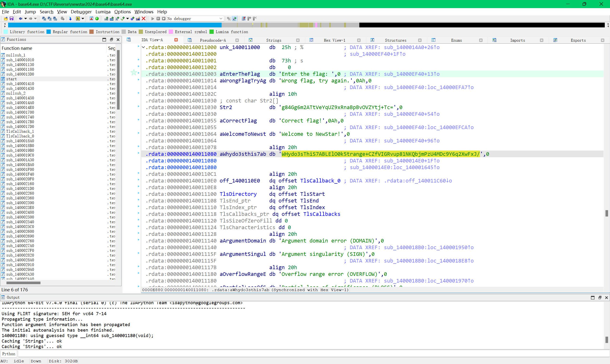610x364 pixels.
Task: Click the Library function color swatch
Action: (x=6, y=32)
